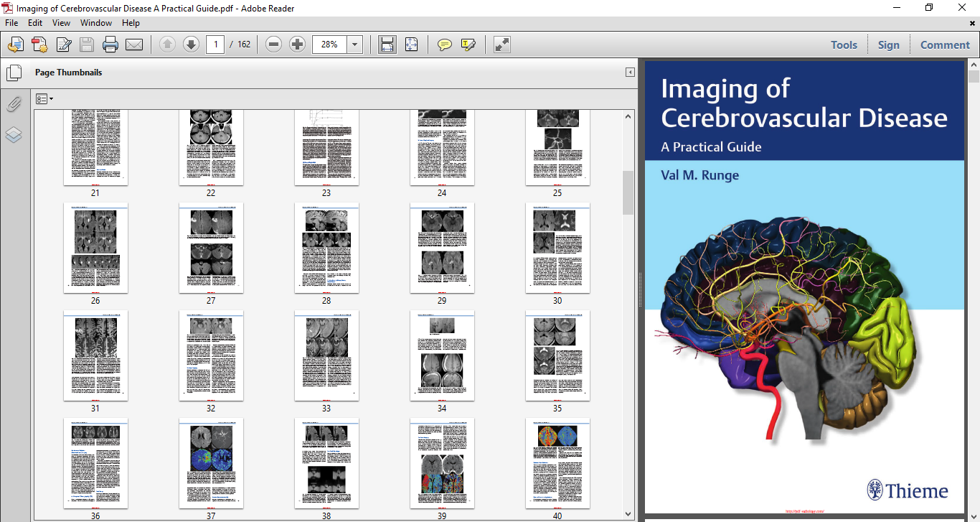
Task: Select page 27 thumbnail
Action: point(211,248)
